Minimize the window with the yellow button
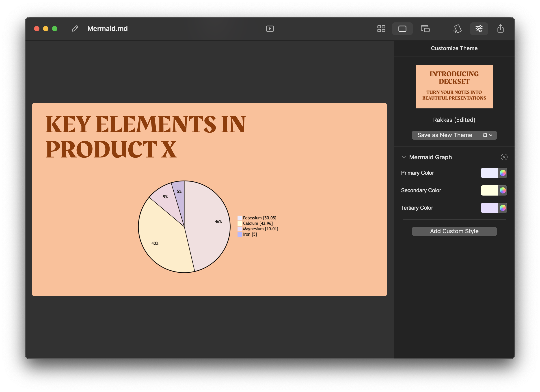Viewport: 540px width, 392px height. click(x=46, y=29)
